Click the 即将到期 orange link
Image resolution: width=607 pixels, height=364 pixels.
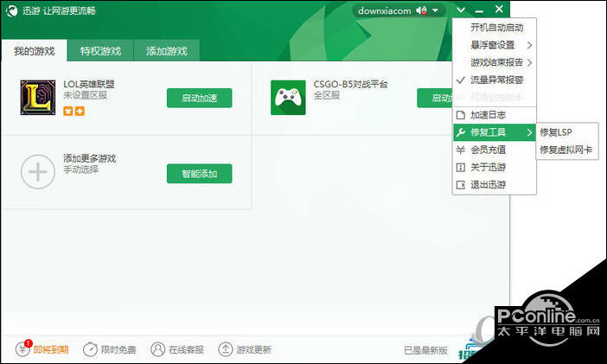tap(51, 349)
